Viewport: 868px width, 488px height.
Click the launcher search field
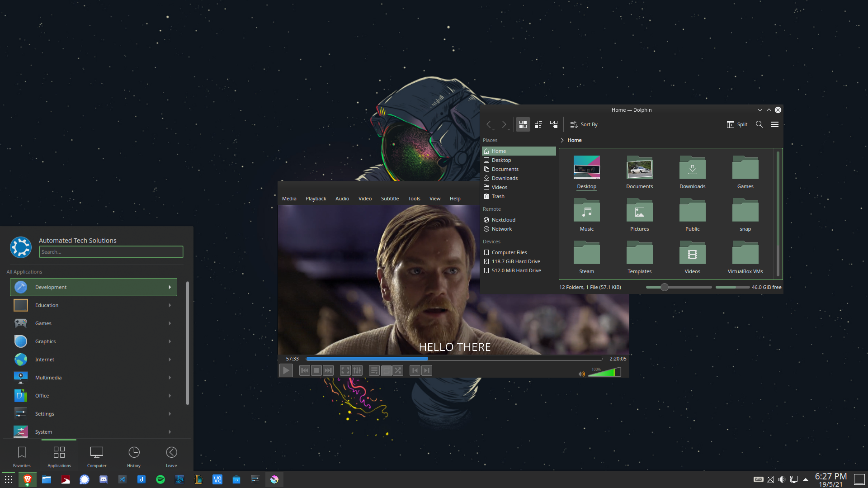point(111,252)
